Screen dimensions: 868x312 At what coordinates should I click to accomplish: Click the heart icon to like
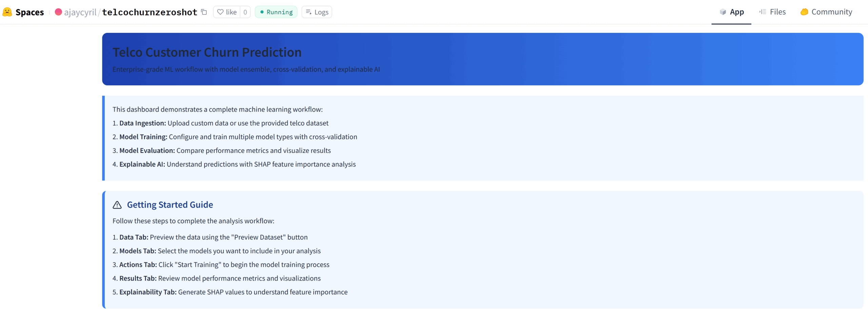click(x=221, y=12)
